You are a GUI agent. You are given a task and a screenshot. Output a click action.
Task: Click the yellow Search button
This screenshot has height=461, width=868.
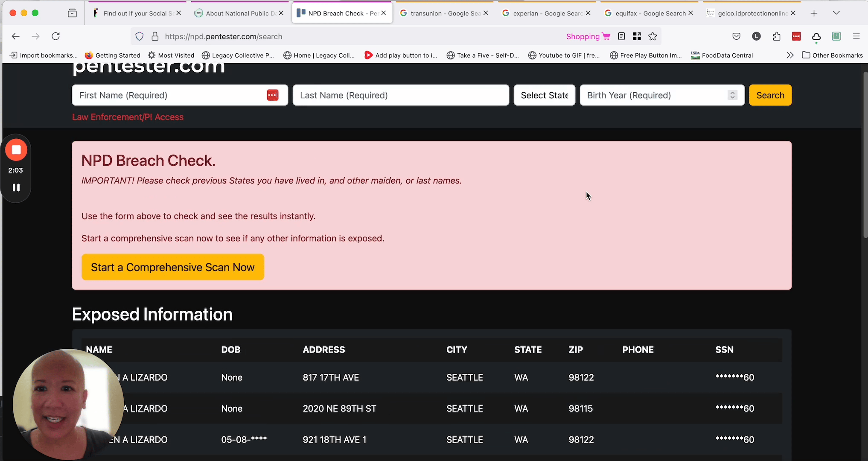(770, 95)
